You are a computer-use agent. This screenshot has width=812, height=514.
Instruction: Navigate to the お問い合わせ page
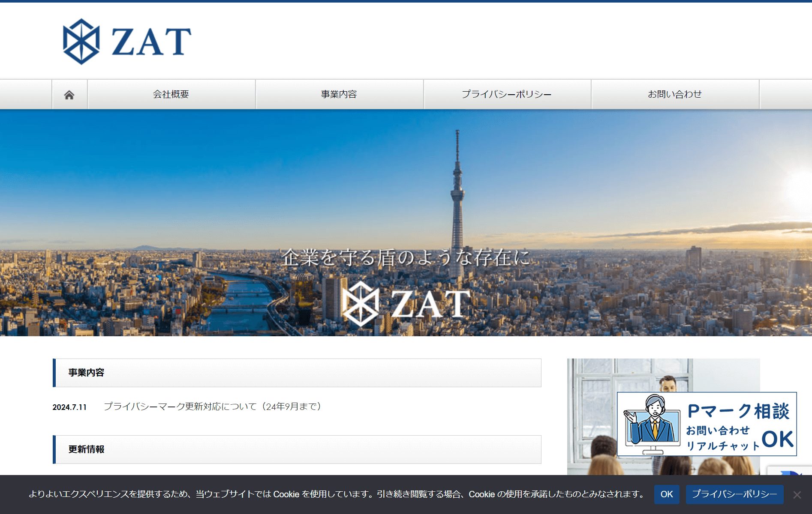coord(675,95)
